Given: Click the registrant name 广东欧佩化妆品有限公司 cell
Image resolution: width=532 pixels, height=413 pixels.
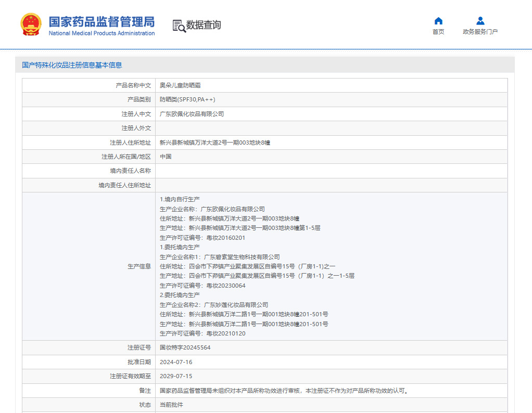Looking at the screenshot, I should click(x=192, y=114).
